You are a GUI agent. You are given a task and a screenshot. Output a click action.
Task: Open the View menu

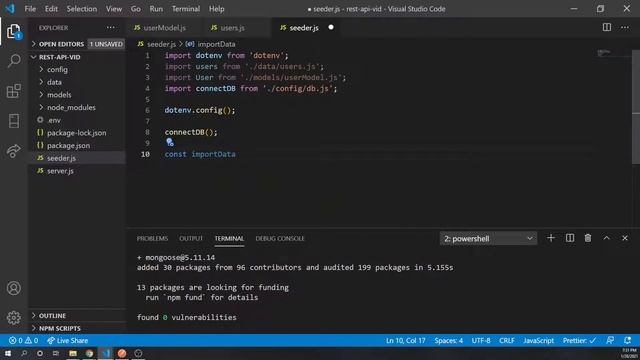point(114,9)
